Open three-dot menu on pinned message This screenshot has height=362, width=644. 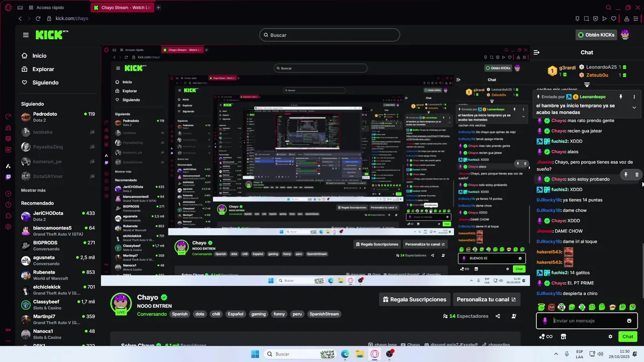[634, 97]
